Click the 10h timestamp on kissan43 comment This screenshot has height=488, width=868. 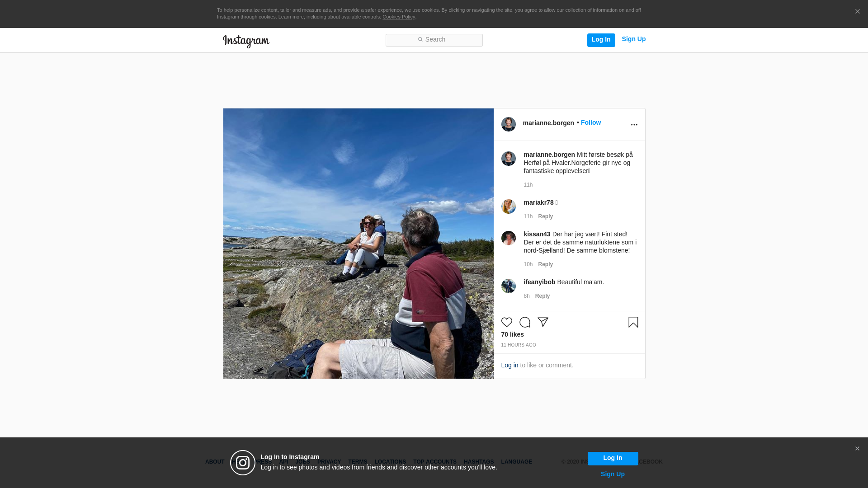[528, 264]
